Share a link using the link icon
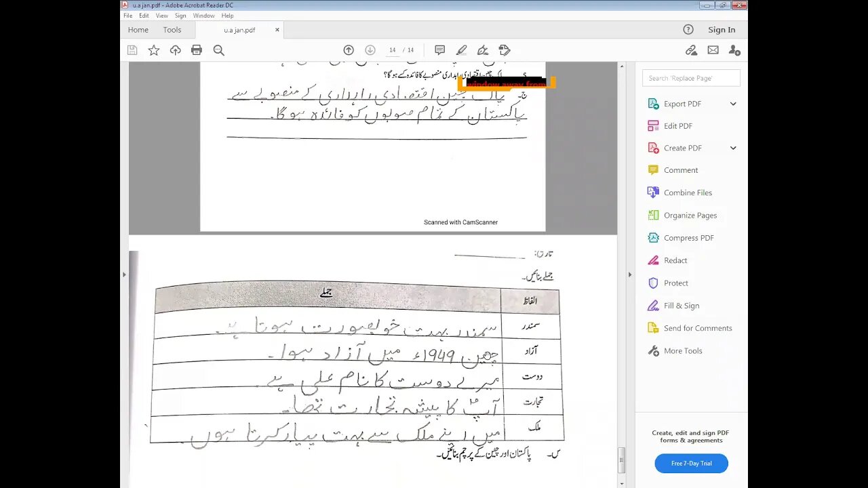Screen dimensions: 868x488 (x=691, y=50)
